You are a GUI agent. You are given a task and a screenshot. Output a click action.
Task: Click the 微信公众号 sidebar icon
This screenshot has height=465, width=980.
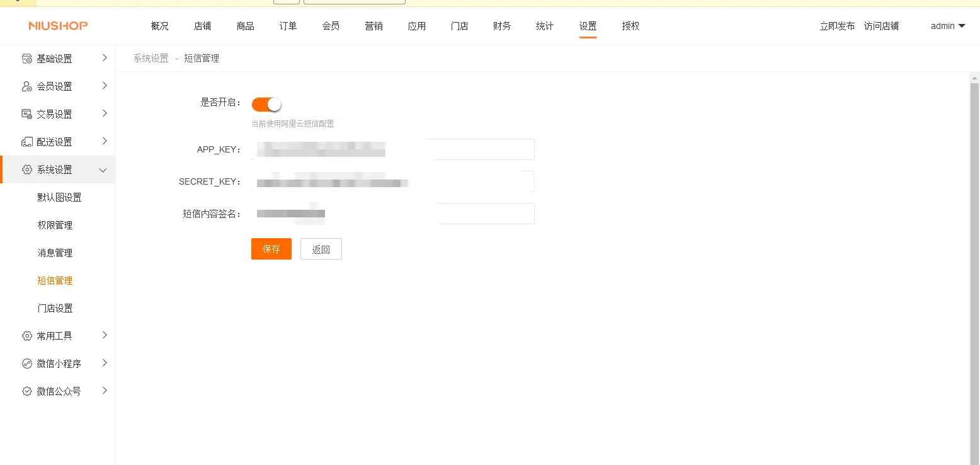(27, 391)
